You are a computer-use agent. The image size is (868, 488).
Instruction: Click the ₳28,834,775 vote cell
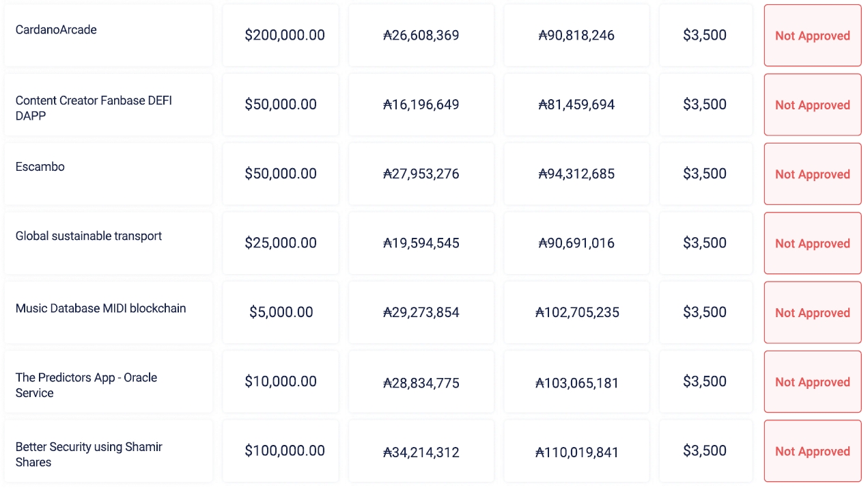421,383
